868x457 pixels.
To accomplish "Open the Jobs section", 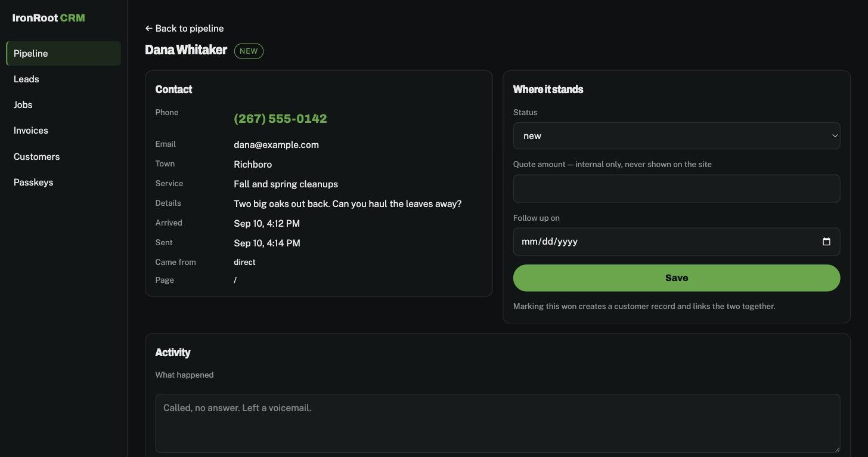I will [x=63, y=105].
